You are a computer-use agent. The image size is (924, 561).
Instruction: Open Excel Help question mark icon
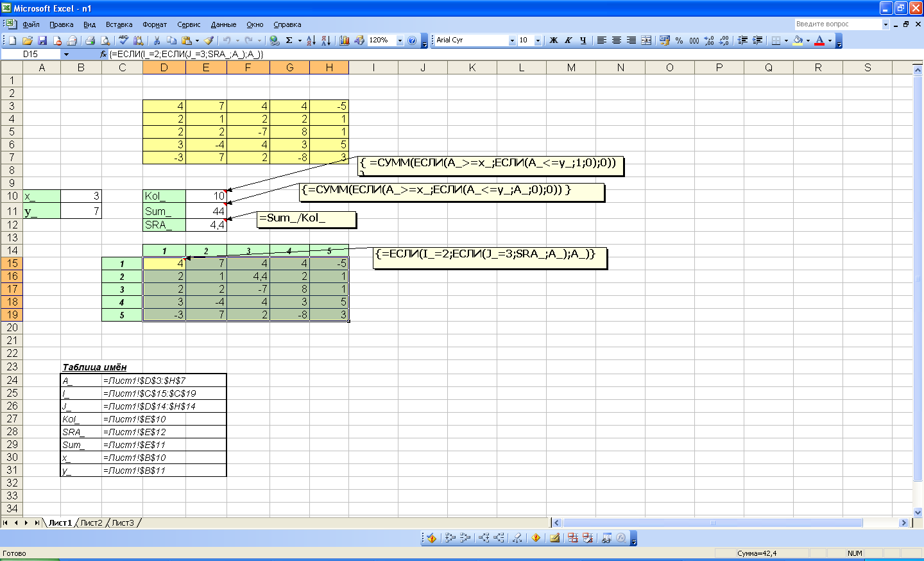click(412, 40)
